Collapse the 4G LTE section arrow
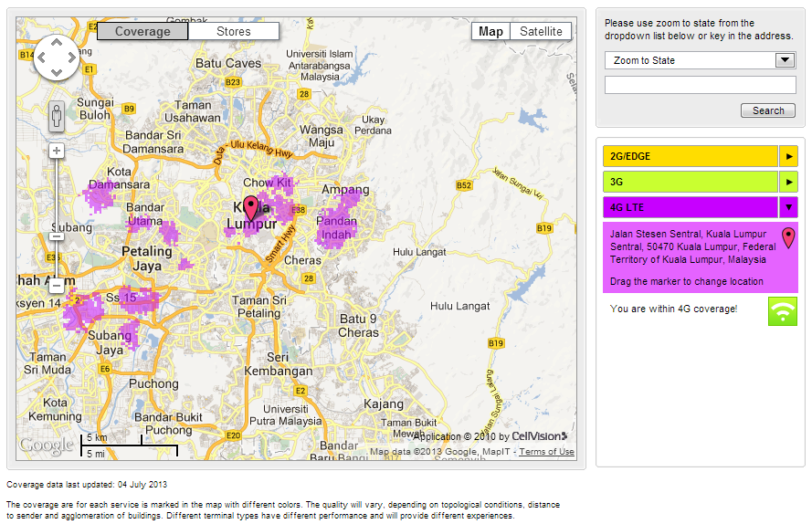 click(788, 207)
